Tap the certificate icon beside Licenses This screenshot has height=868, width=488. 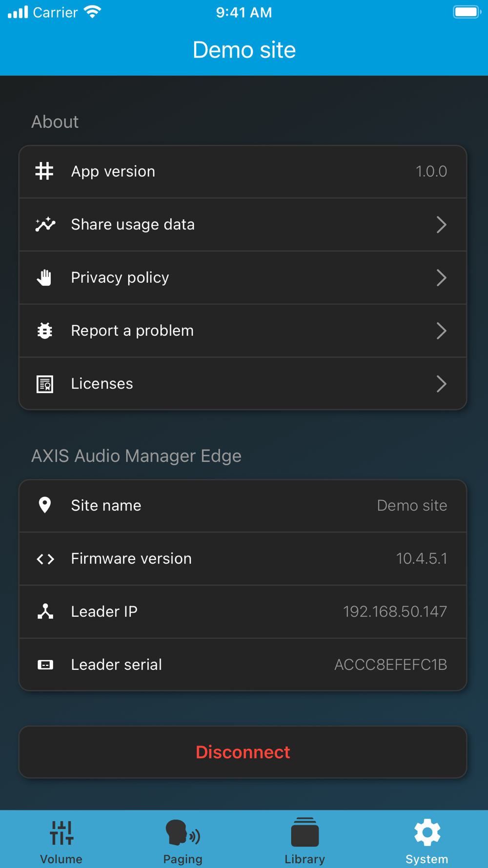44,384
